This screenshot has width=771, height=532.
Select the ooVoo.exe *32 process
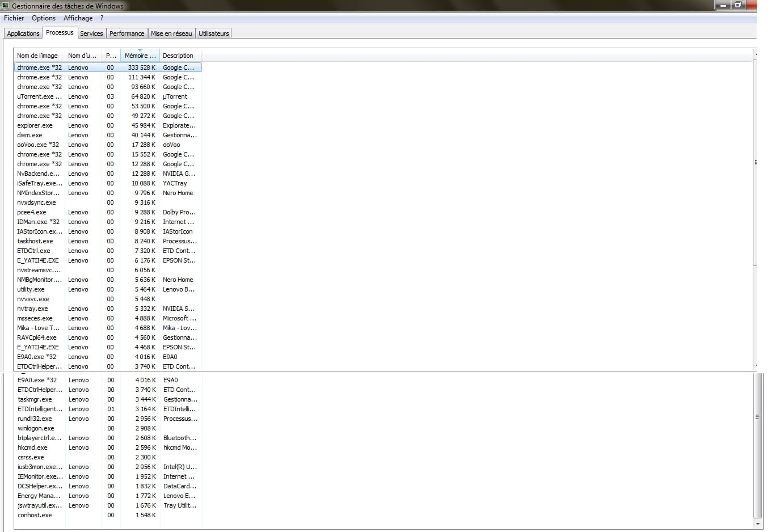108,145
